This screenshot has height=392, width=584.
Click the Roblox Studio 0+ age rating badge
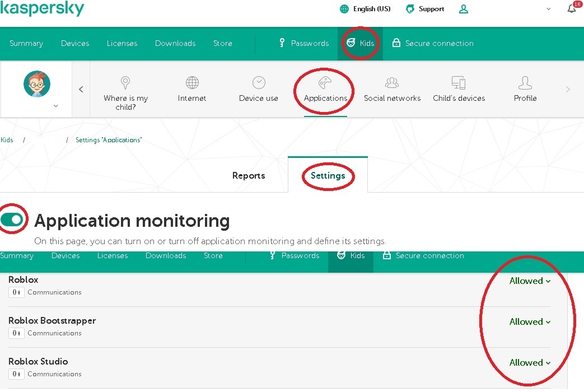tap(16, 374)
